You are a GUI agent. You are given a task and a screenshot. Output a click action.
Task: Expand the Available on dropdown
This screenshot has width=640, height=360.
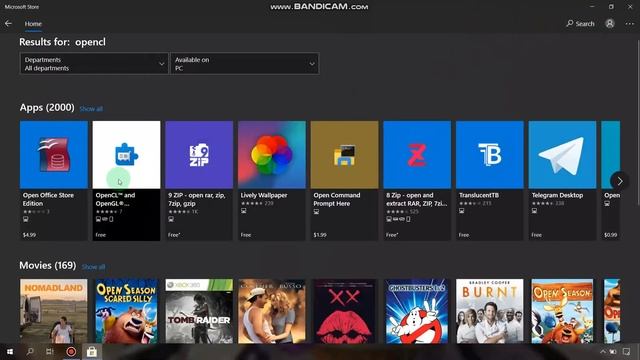244,64
